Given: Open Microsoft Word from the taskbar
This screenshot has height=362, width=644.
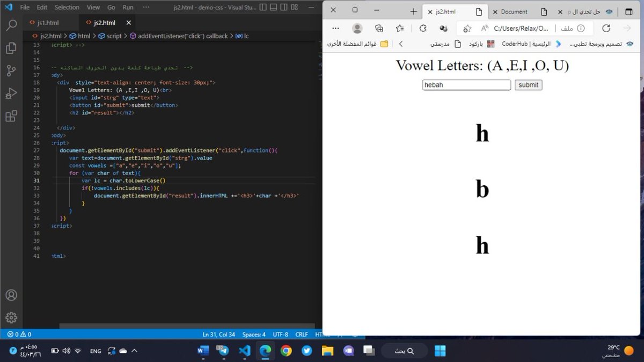Looking at the screenshot, I should click(203, 351).
